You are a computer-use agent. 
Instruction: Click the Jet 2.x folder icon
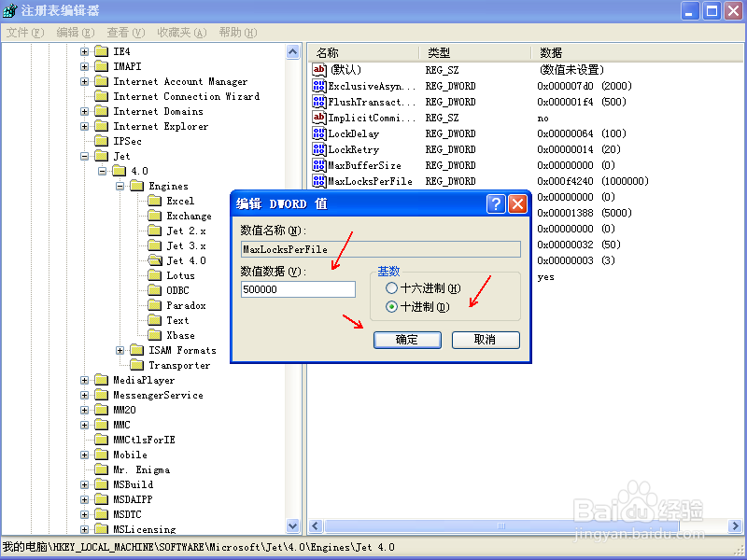tap(154, 231)
